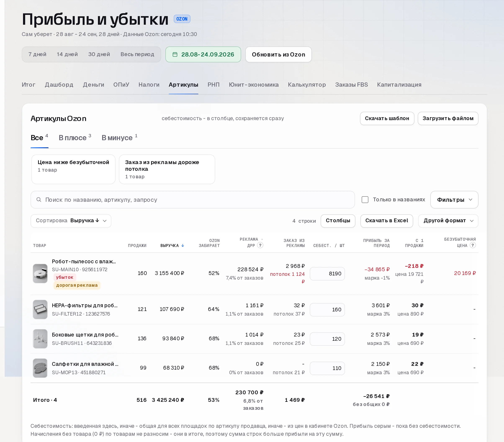This screenshot has height=442, width=504.
Task: Open the robot vacuum product thumbnail
Action: pyautogui.click(x=40, y=273)
